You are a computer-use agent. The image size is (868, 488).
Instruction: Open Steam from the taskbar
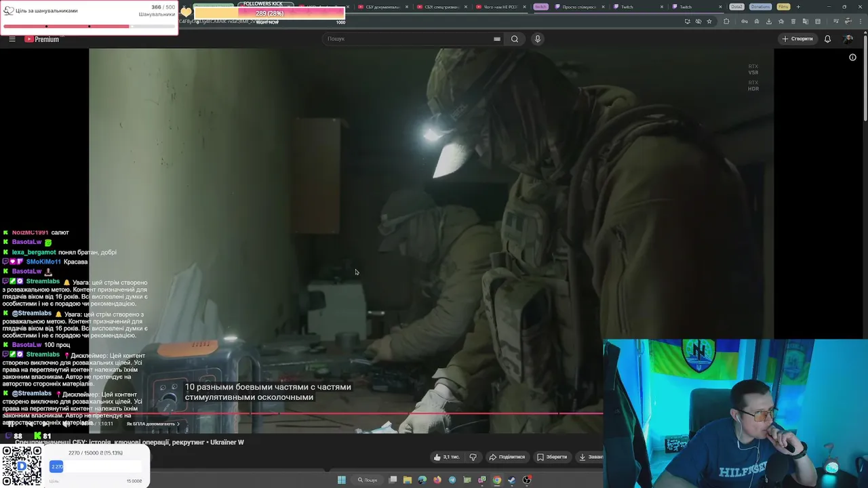coord(512,480)
